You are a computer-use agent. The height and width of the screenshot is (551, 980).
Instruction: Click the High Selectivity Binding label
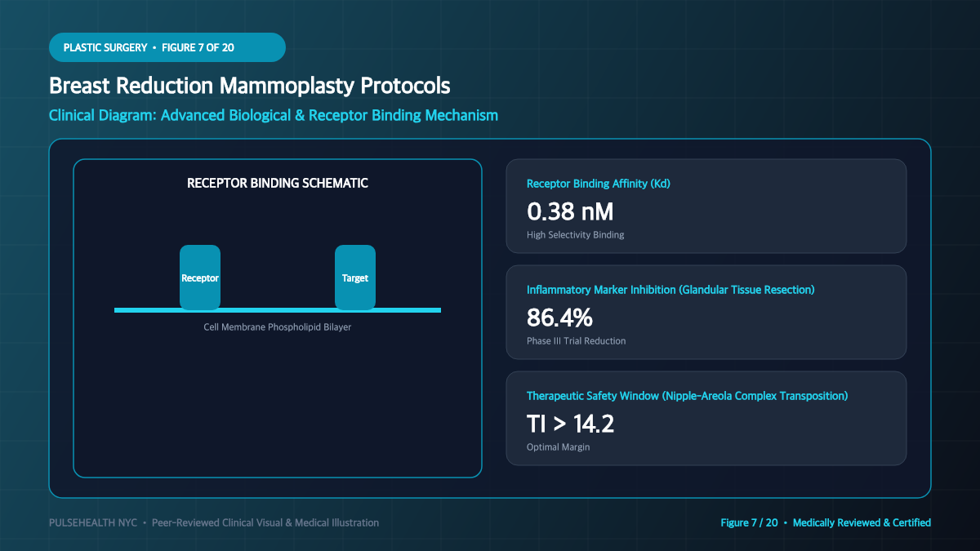tap(576, 235)
